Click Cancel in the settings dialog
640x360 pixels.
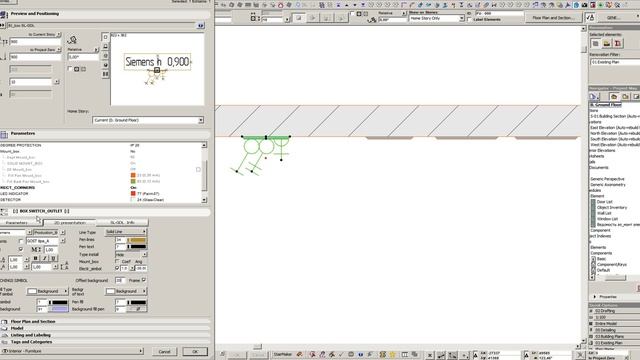(x=164, y=351)
